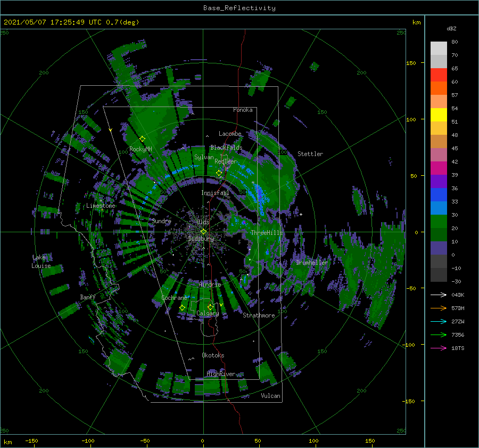This screenshot has width=479, height=448.
Task: Click the Base_Reflectivity title
Action: [x=240, y=8]
